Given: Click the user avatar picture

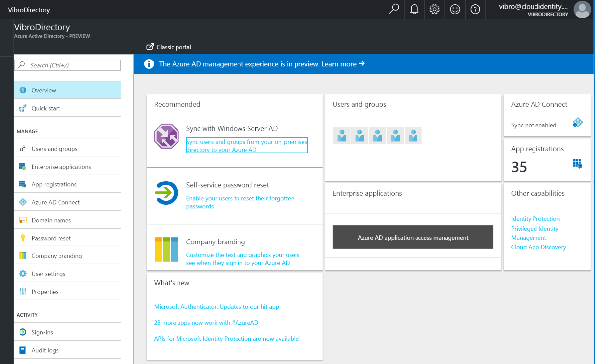Looking at the screenshot, I should point(582,9).
